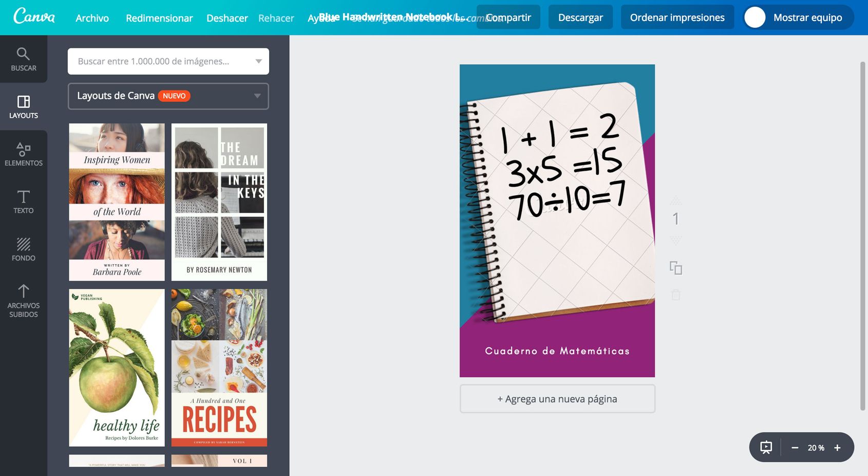Start presentation mode icon
The width and height of the screenshot is (868, 476).
(766, 447)
